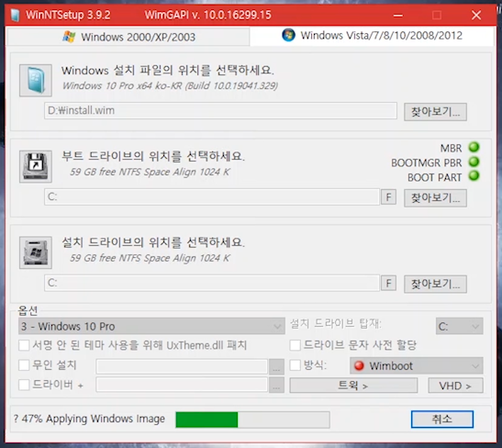Click the Windows 10 Pro x64 ko-KR build text
The height and width of the screenshot is (448, 502).
coord(170,85)
